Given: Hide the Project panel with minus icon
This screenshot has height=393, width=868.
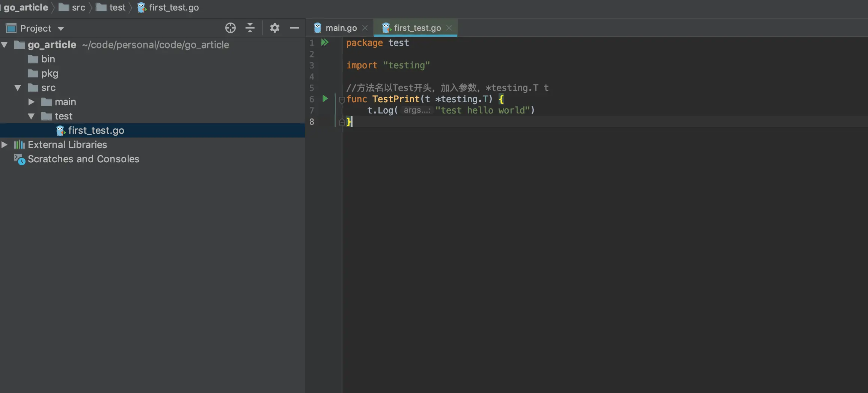Looking at the screenshot, I should point(294,28).
